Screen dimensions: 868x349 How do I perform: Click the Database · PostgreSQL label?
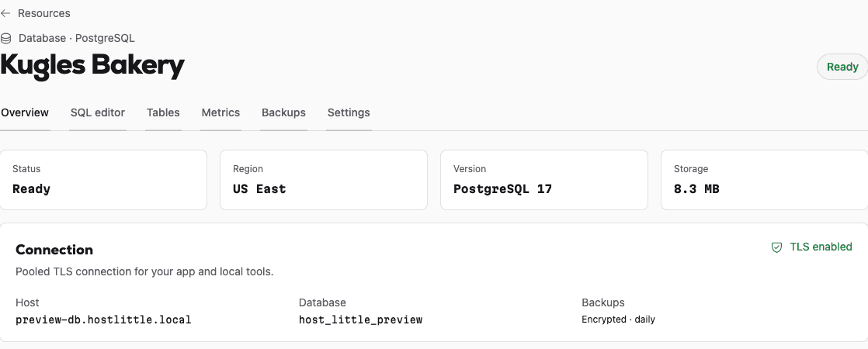(76, 38)
